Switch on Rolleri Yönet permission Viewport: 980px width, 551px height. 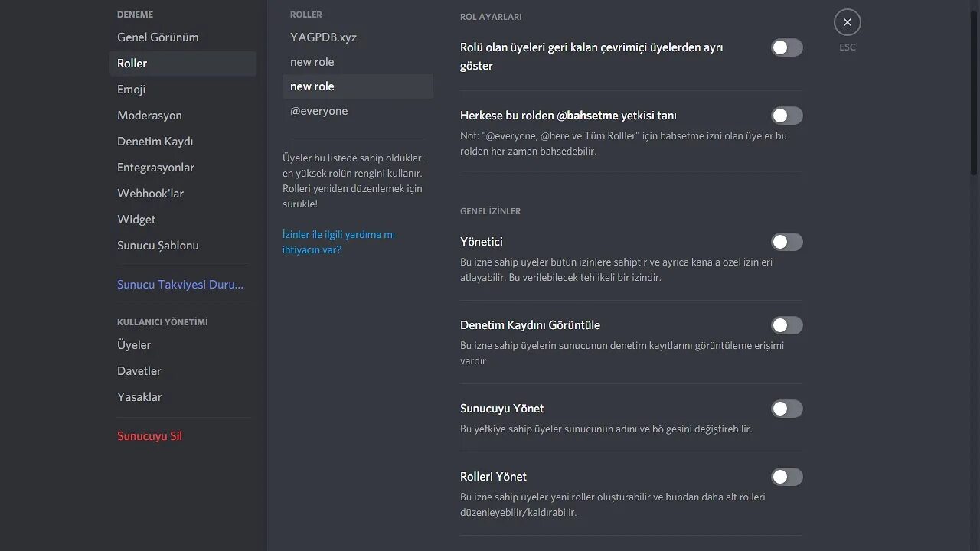786,477
